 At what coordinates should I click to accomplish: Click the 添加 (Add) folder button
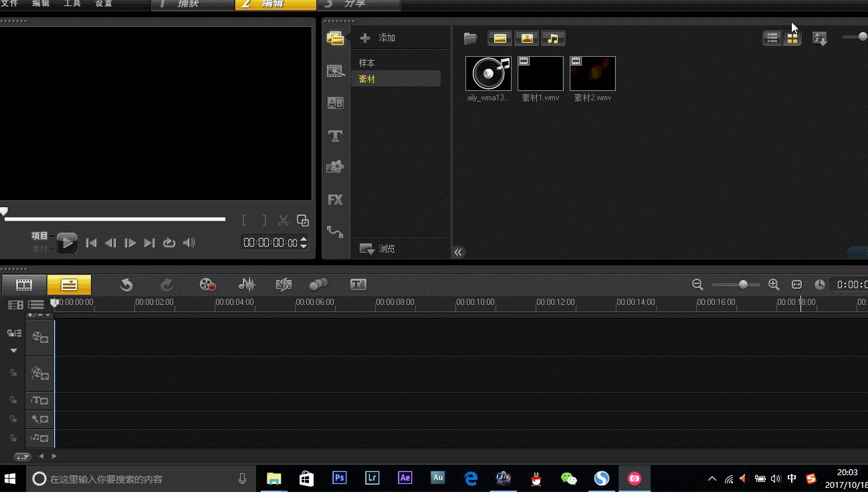378,38
